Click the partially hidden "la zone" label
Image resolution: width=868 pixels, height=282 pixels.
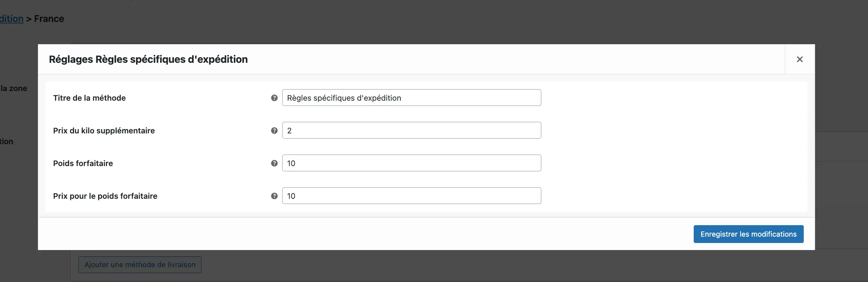tap(14, 88)
